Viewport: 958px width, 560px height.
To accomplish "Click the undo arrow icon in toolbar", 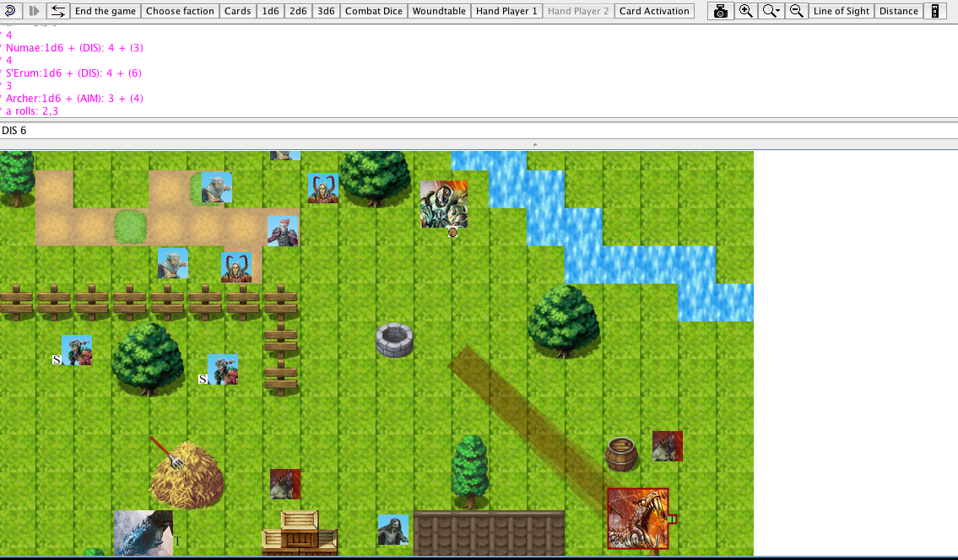I will 11,11.
